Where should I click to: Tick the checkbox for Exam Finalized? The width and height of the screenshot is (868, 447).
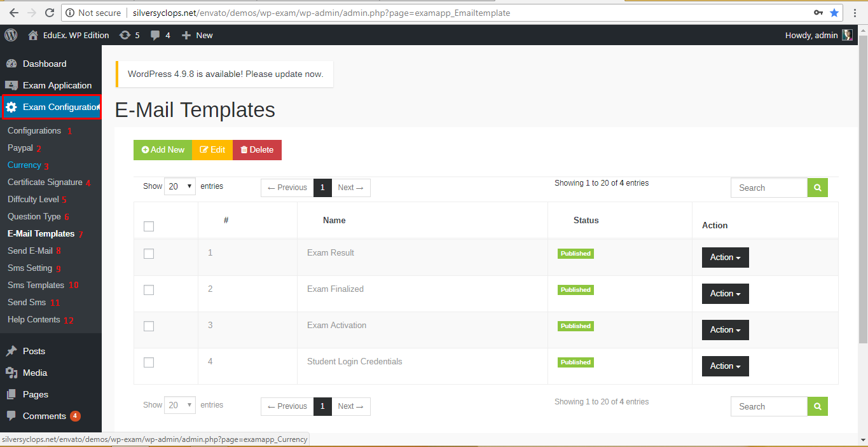(x=149, y=289)
